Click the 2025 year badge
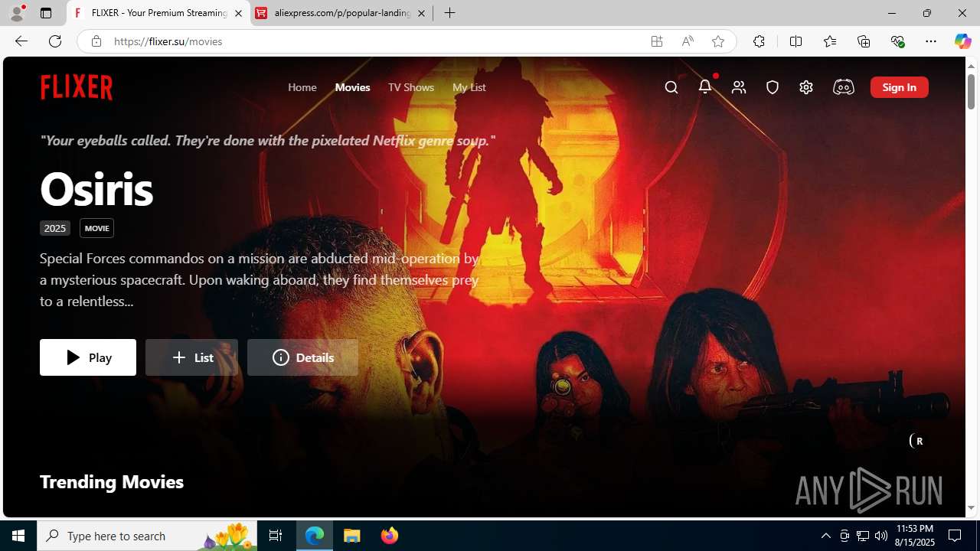 pyautogui.click(x=55, y=228)
